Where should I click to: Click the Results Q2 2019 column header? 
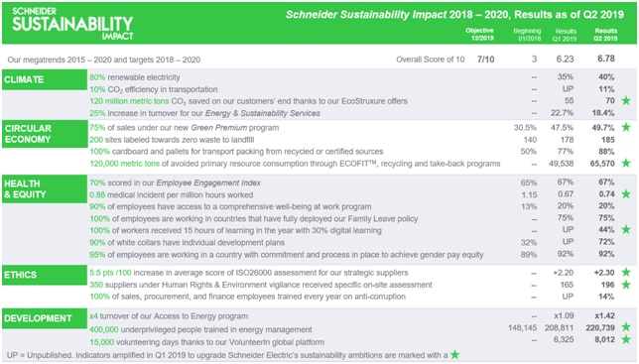coord(605,34)
